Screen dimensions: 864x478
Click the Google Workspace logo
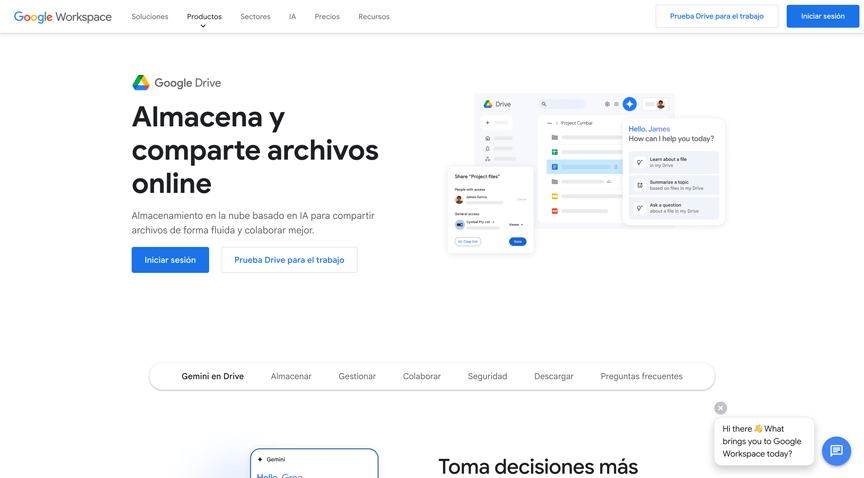pyautogui.click(x=63, y=17)
